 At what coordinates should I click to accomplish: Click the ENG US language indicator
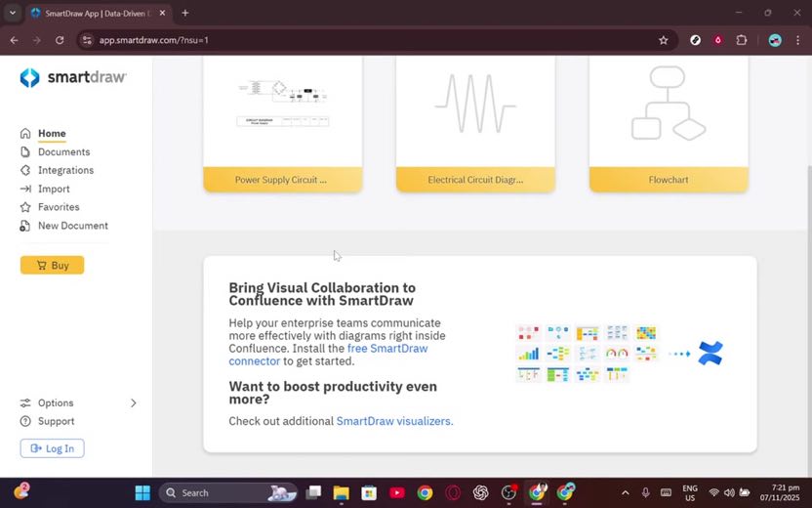(690, 492)
